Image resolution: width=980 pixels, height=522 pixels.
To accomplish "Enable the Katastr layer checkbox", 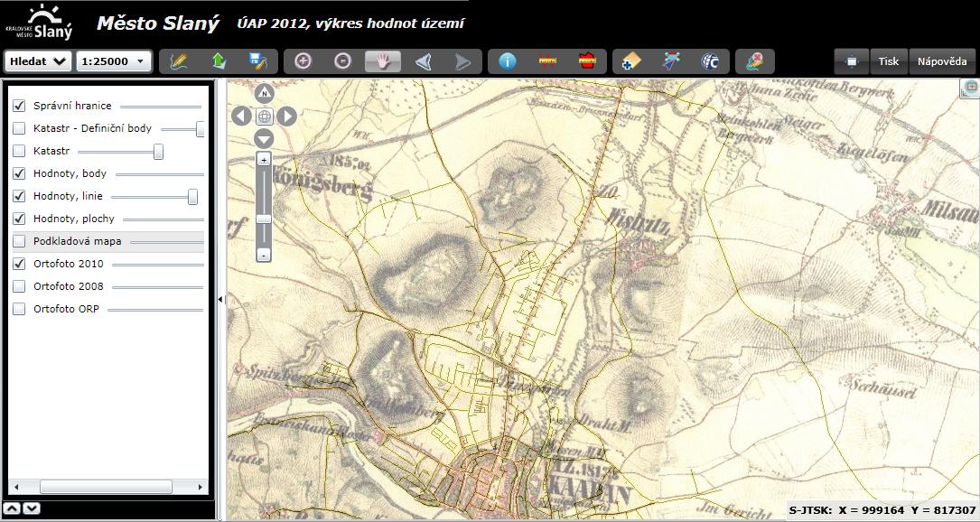I will pos(19,151).
